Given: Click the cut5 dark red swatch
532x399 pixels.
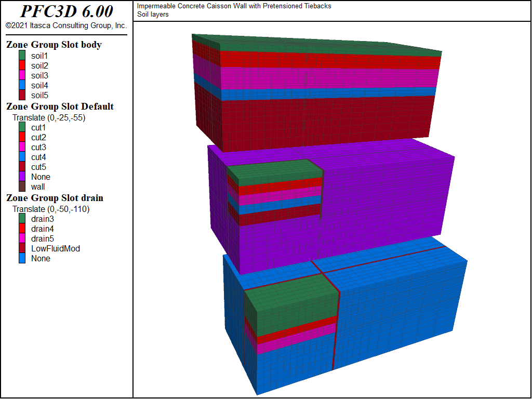Looking at the screenshot, I should (22, 167).
